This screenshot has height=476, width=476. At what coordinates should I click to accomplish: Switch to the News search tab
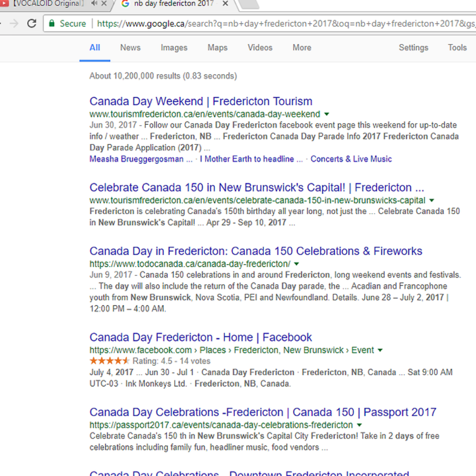click(x=130, y=48)
